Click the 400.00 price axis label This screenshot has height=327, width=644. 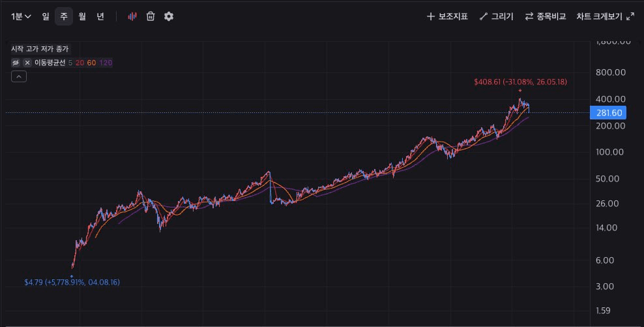611,99
